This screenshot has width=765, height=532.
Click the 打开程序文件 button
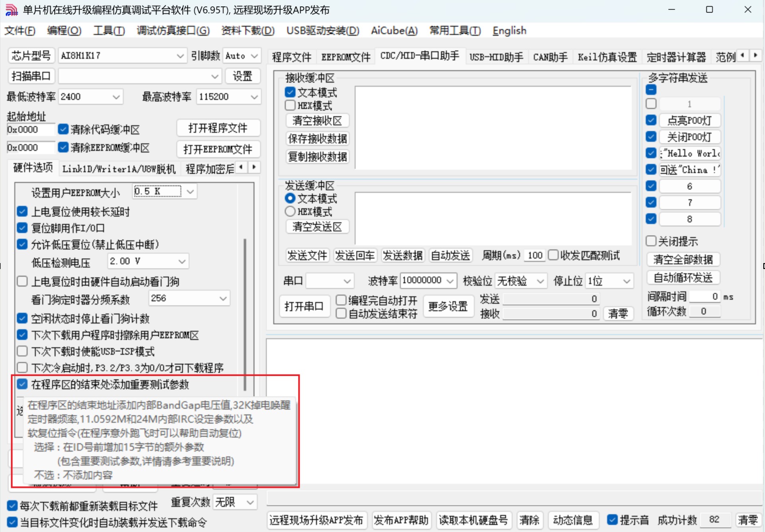click(218, 128)
